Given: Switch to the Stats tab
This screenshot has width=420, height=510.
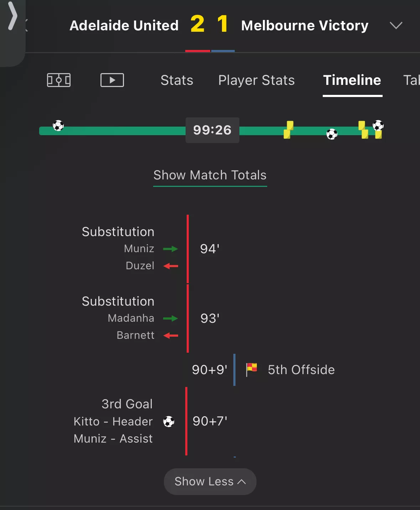Looking at the screenshot, I should point(177,80).
